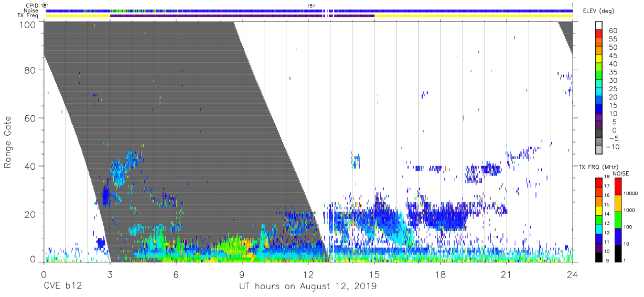Click x-axis tick label '12'

click(308, 274)
